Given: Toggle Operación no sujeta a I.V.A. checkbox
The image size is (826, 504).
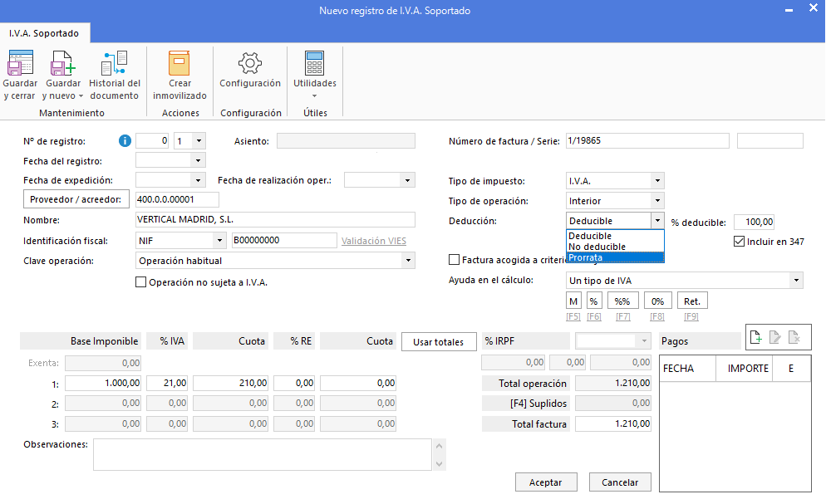Looking at the screenshot, I should point(140,282).
